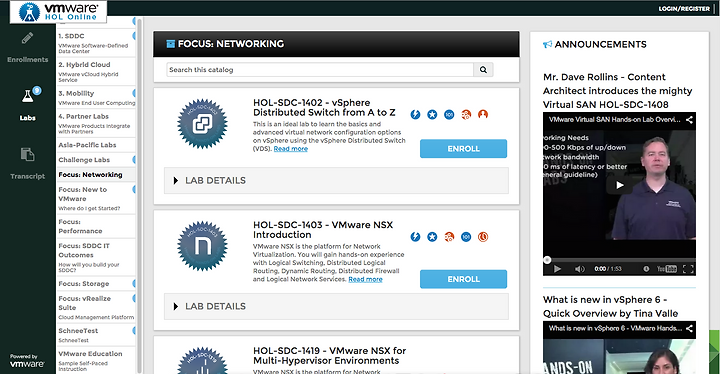Select the 1. SDDC catalog
Screen dimensions: 720x374
(x=96, y=43)
